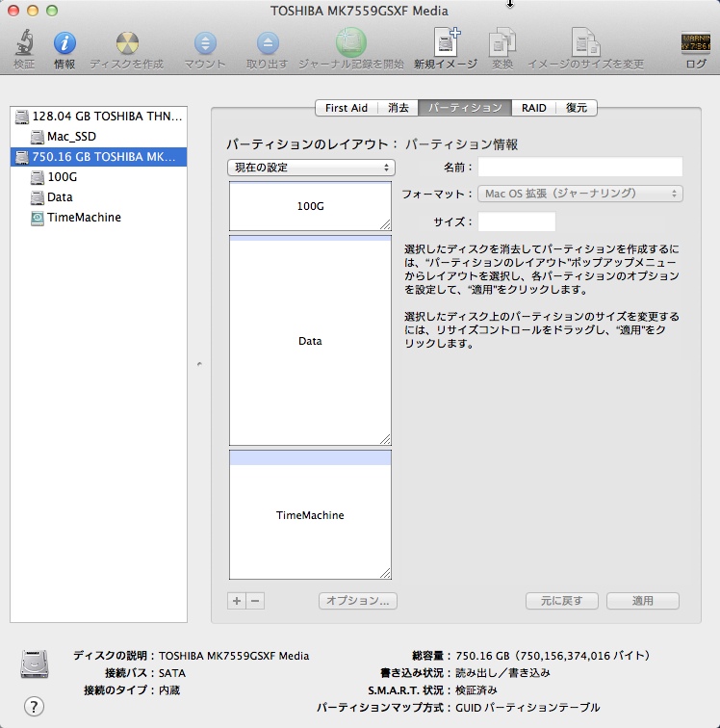Image resolution: width=720 pixels, height=728 pixels.
Task: Click the 接続バス SATA value
Action: (172, 673)
